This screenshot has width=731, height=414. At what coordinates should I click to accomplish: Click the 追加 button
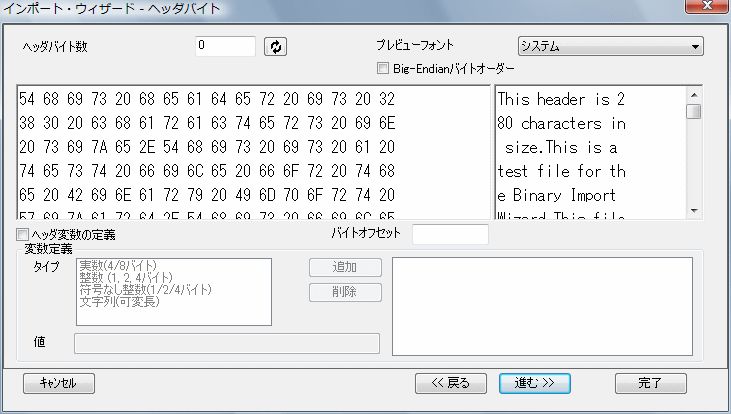click(x=345, y=267)
